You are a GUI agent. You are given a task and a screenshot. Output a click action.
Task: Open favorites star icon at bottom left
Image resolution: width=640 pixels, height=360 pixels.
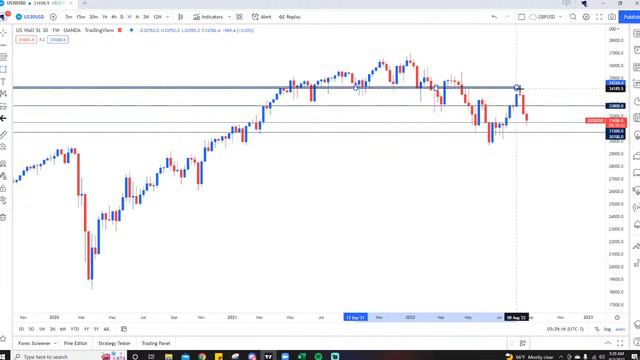coord(3,338)
